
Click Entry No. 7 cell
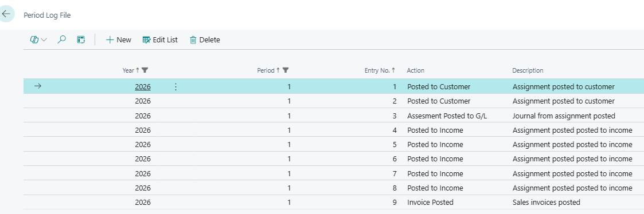tap(395, 173)
